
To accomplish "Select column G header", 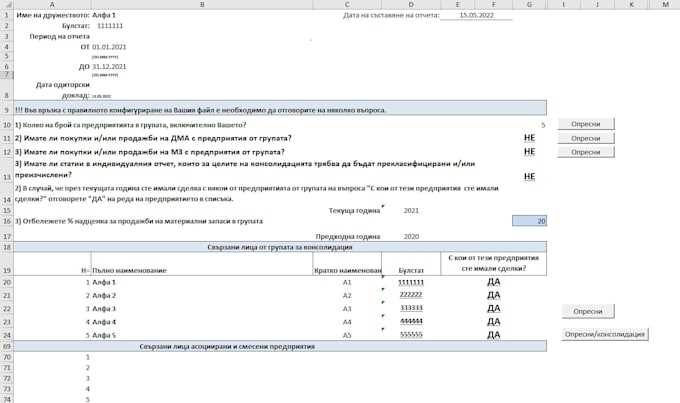I will coord(530,4).
